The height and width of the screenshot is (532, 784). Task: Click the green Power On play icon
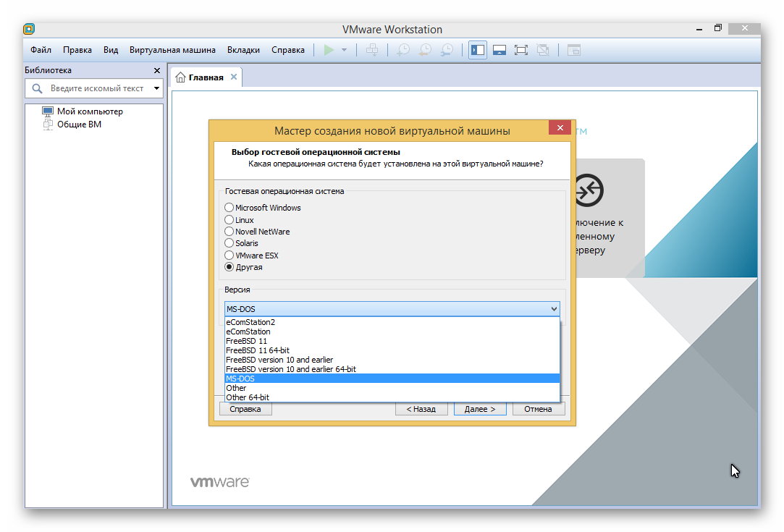[x=329, y=50]
